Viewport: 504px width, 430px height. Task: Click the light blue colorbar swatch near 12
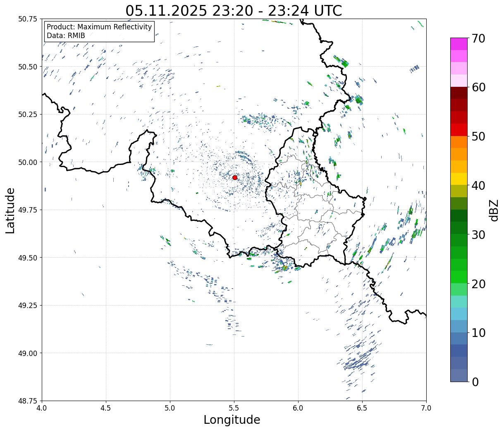(x=459, y=314)
